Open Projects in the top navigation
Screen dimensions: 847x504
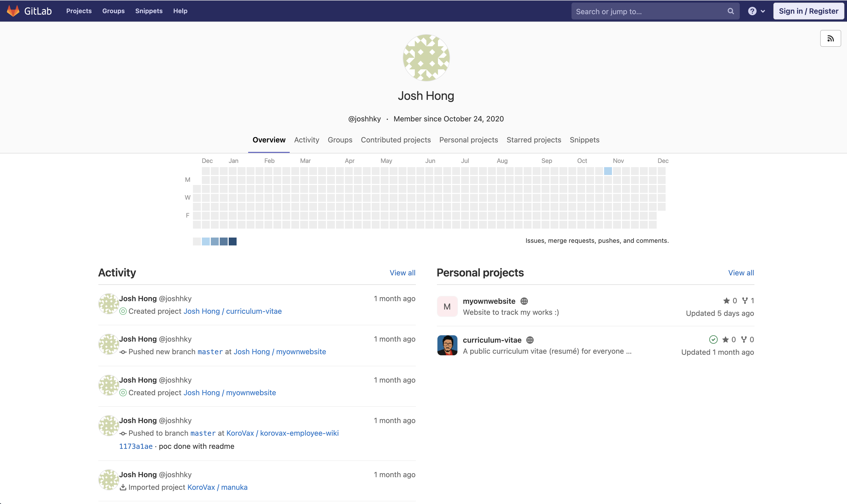[x=79, y=11]
